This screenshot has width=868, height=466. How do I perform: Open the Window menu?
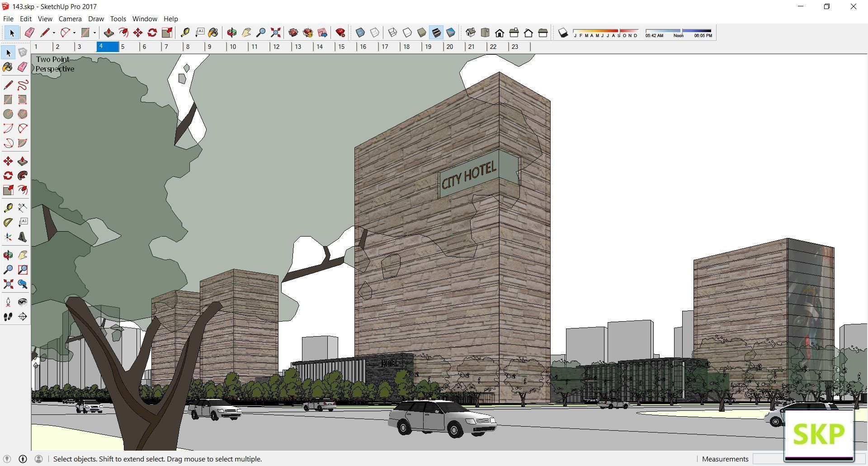pyautogui.click(x=145, y=19)
